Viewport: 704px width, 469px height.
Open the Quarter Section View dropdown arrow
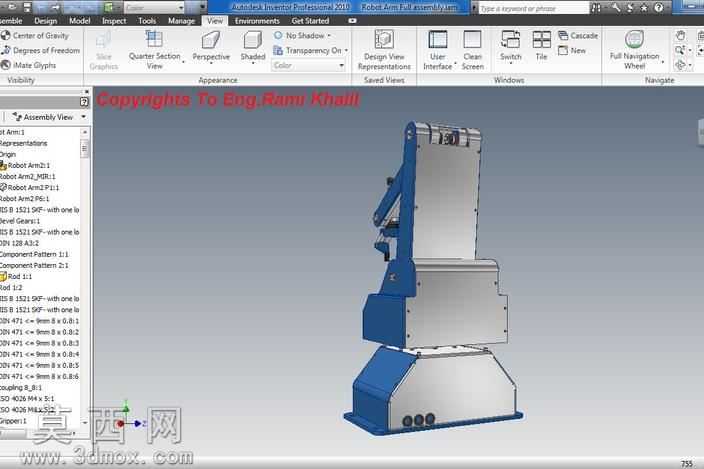pos(183,62)
